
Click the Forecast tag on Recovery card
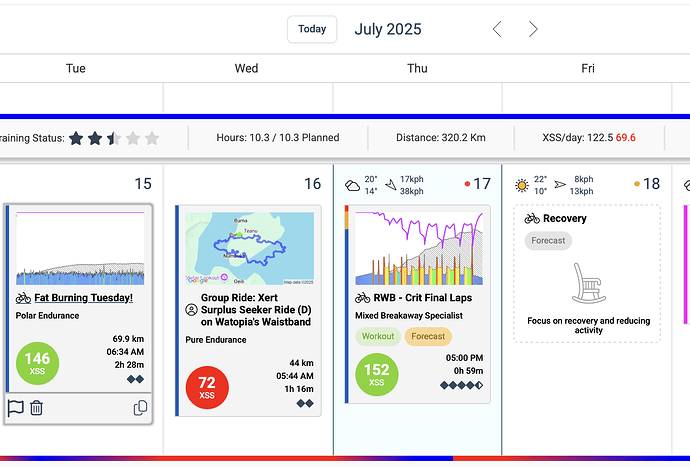click(548, 240)
